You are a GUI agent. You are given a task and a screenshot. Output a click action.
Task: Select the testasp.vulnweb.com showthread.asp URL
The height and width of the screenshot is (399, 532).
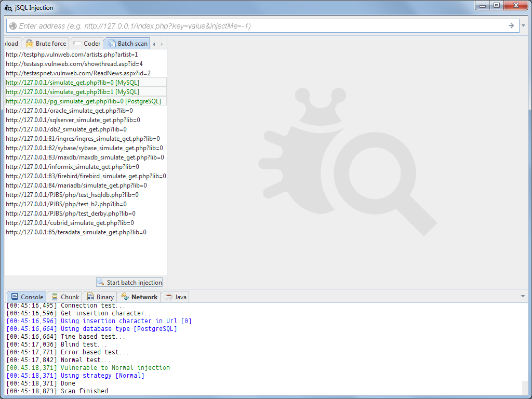pyautogui.click(x=86, y=64)
